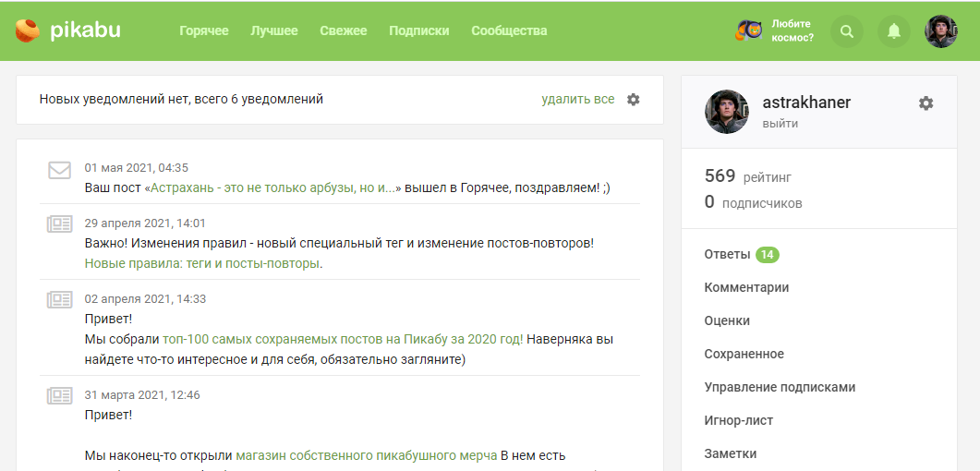Click the envelope icon on May 1 notification
The width and height of the screenshot is (980, 471).
tap(60, 170)
